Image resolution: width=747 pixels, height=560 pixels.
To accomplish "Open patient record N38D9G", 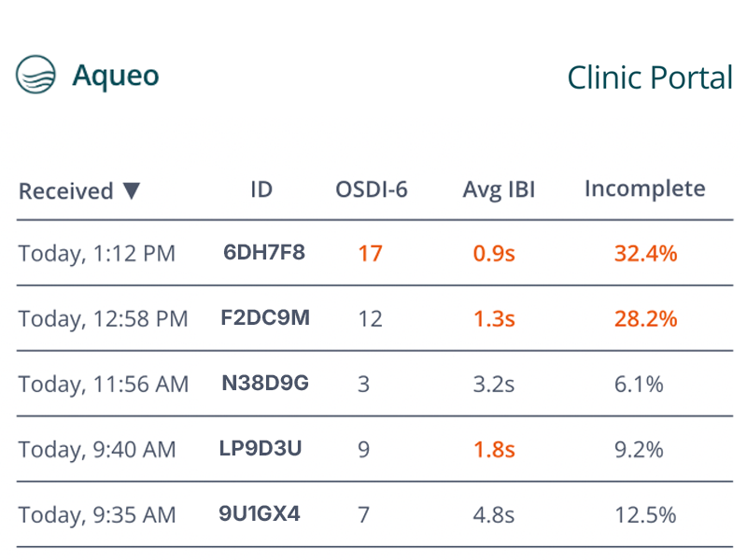I will point(264,384).
